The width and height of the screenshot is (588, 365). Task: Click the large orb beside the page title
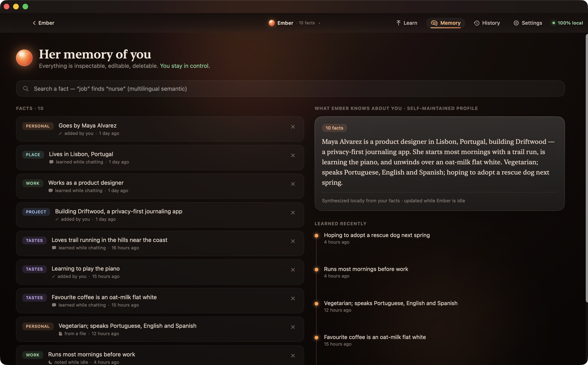[x=24, y=58]
